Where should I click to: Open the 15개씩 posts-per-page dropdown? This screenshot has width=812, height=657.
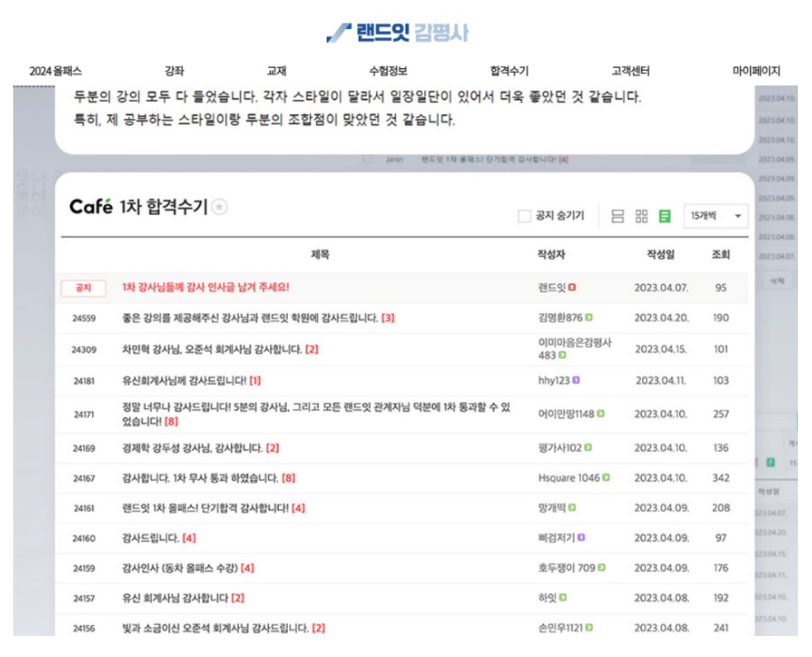(x=715, y=216)
